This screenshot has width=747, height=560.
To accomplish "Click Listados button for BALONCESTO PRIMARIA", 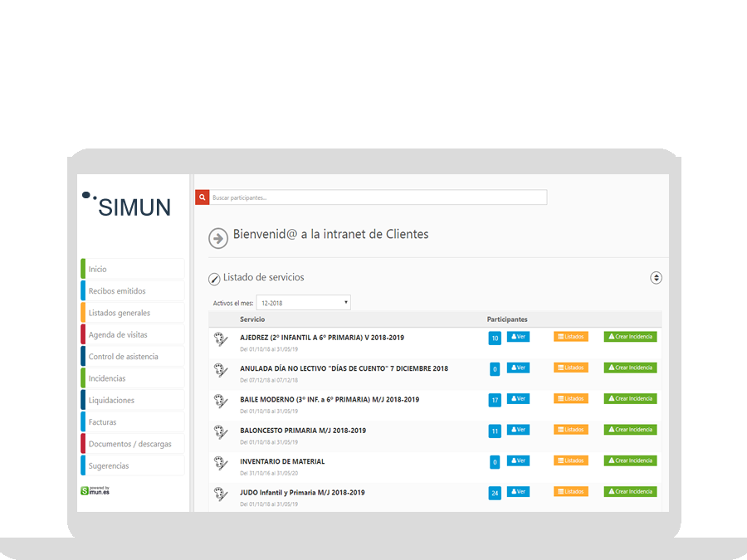I will [x=571, y=430].
